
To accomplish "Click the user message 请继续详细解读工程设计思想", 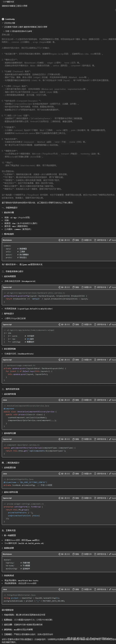I will click(15, 6).
